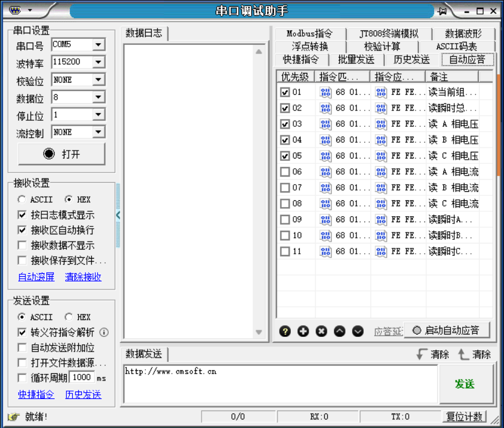Toggle 按日志模式显示 checkbox
Screen dimensions: 504x428
click(22, 215)
